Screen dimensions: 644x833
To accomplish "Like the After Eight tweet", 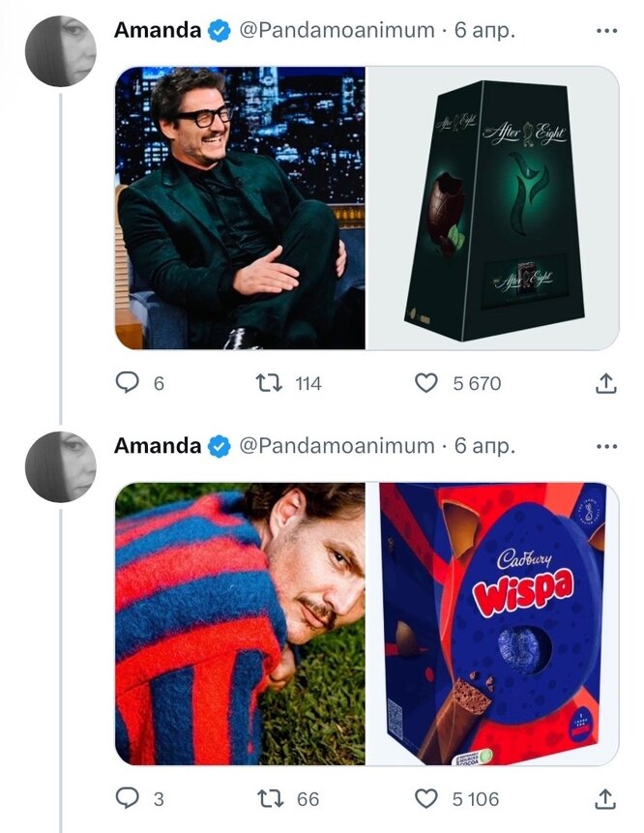I will coord(426,383).
